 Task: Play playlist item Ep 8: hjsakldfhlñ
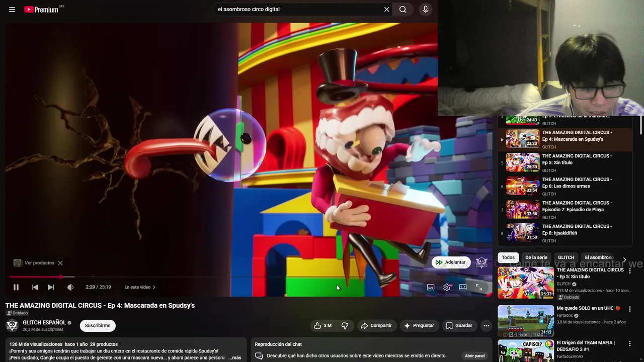tap(566, 233)
